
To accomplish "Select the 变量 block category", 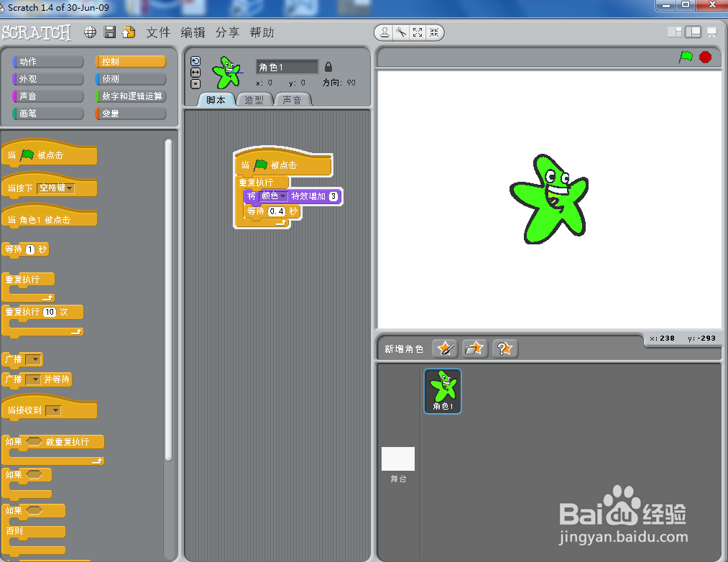I will (x=131, y=114).
